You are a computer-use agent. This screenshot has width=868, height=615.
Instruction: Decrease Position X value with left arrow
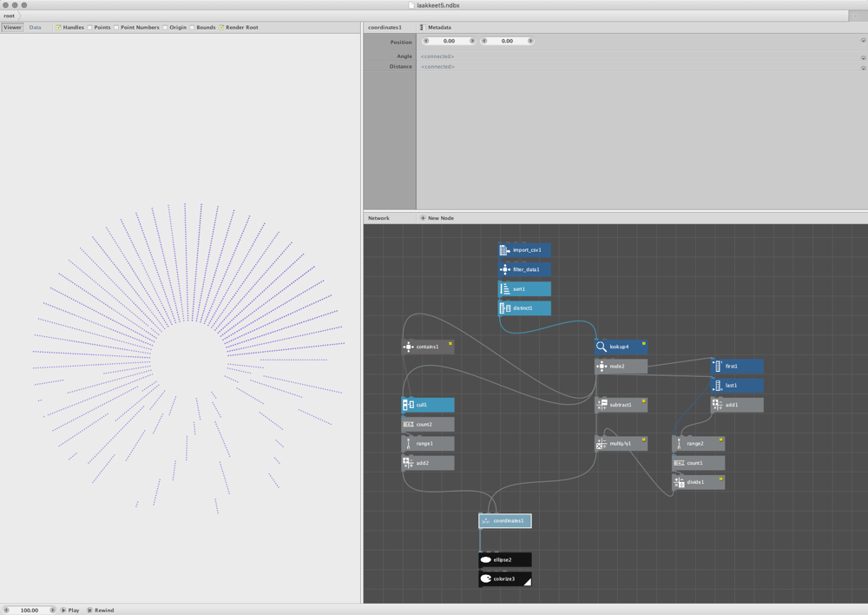425,41
